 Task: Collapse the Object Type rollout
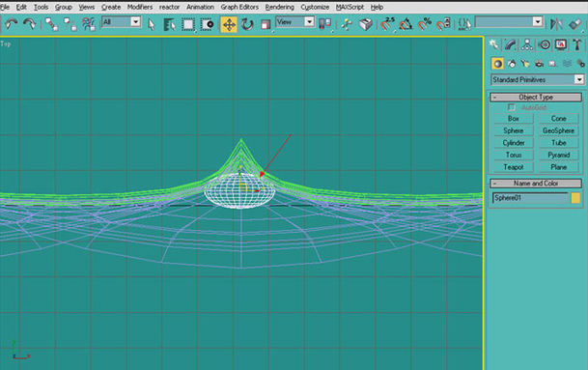(536, 98)
